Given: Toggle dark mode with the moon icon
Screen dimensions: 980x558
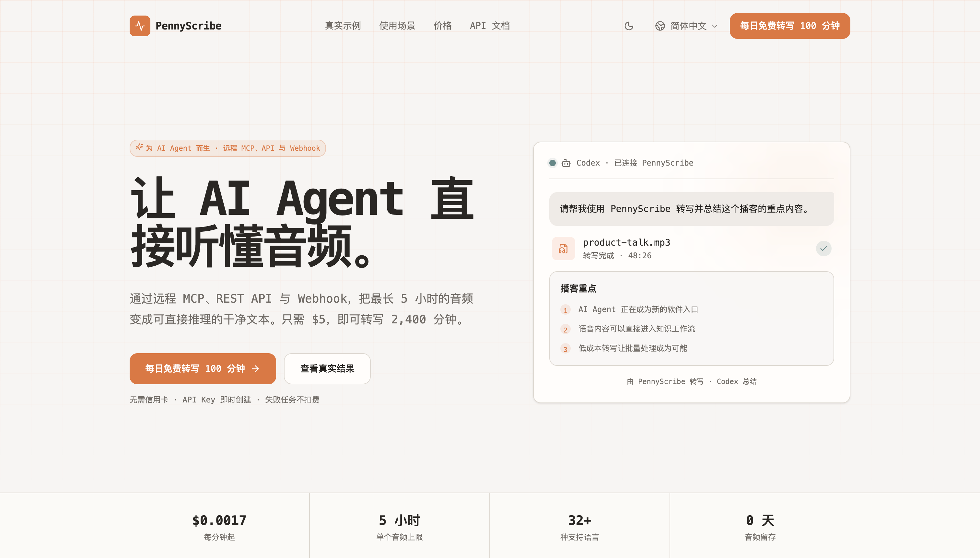Looking at the screenshot, I should point(629,26).
